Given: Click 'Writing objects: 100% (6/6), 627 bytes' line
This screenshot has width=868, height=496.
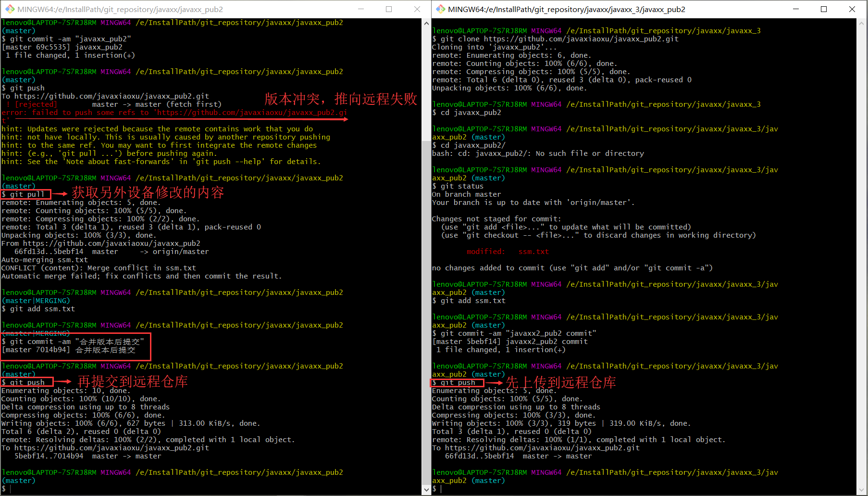Looking at the screenshot, I should click(x=131, y=423).
